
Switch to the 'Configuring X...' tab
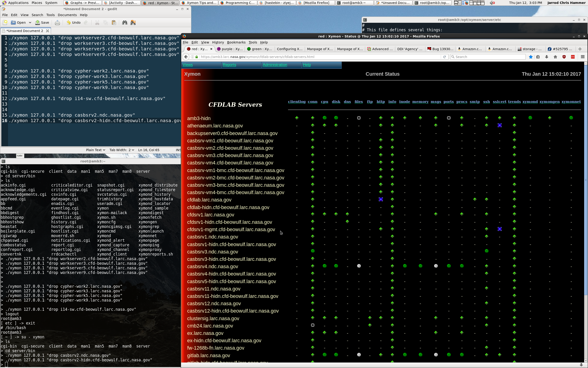coord(289,49)
